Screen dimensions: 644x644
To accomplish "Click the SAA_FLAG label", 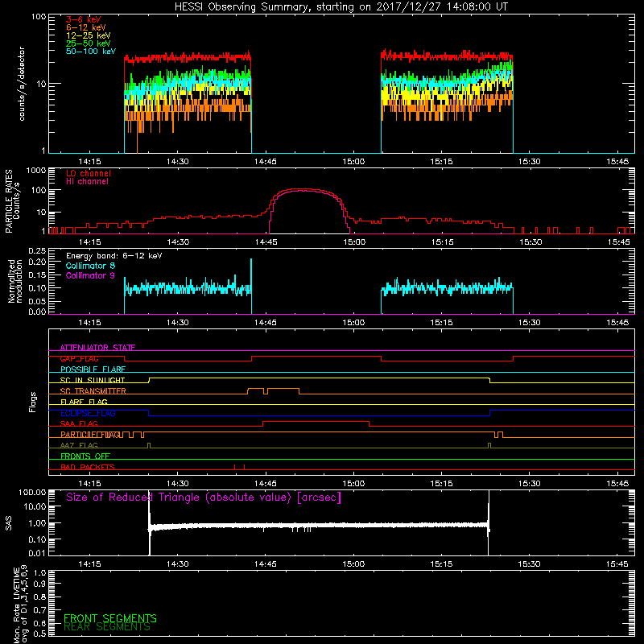I will point(79,423).
